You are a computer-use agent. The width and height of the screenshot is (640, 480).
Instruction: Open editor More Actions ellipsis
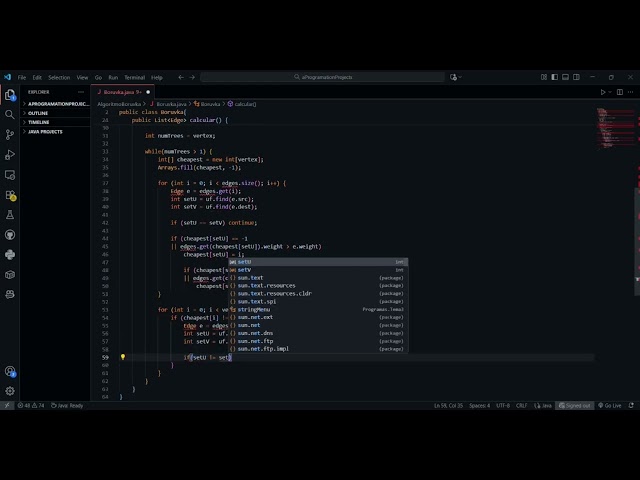631,92
